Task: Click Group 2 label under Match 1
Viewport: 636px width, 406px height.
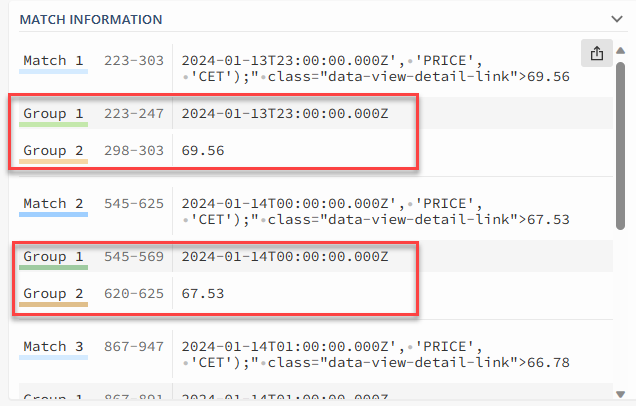Action: pos(53,151)
